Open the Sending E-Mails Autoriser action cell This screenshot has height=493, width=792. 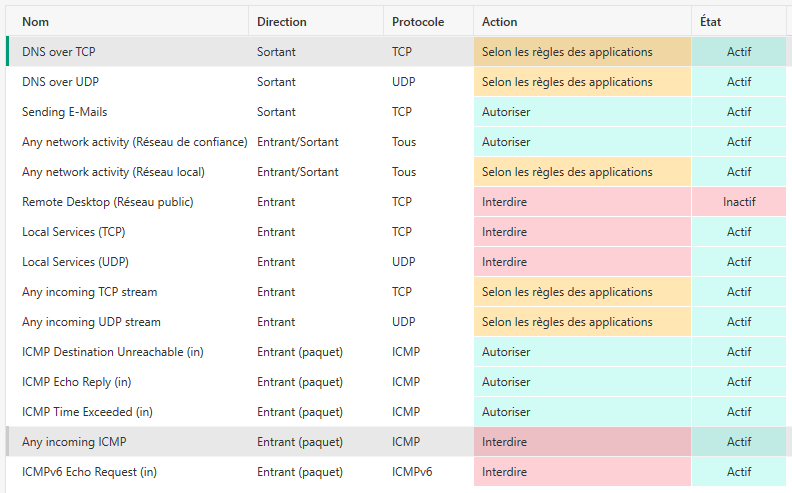click(x=582, y=112)
